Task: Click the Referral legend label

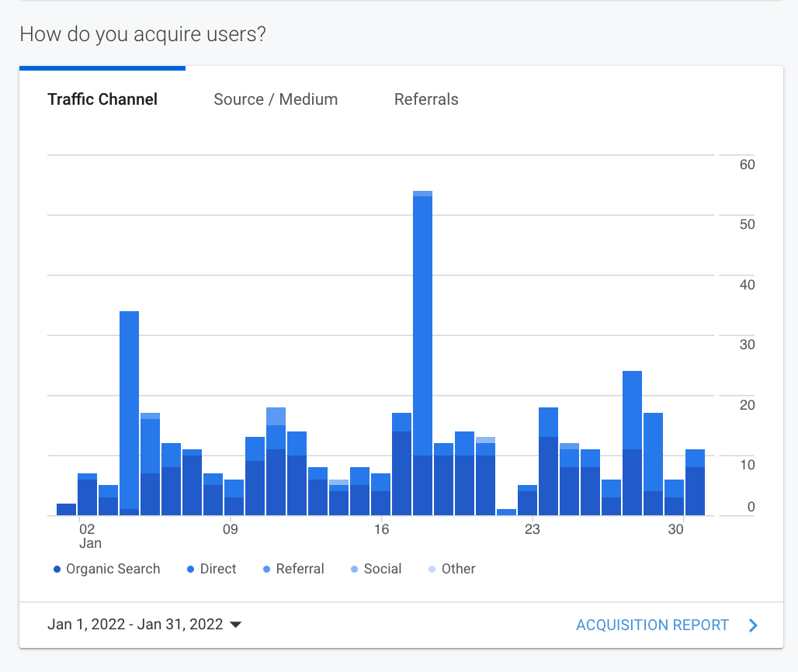Action: (x=300, y=570)
